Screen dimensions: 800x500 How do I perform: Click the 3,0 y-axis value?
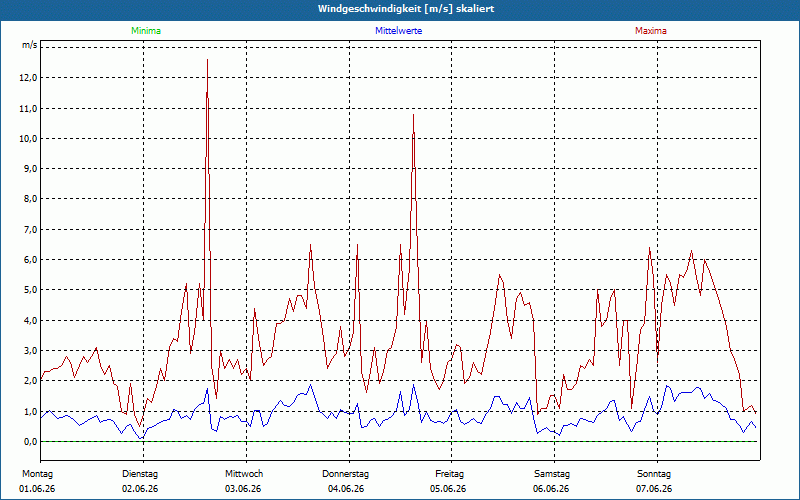[x=31, y=351]
